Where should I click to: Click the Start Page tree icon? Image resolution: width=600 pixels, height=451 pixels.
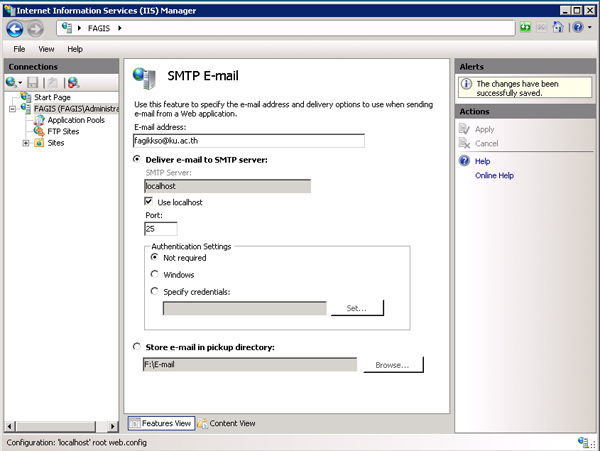click(x=26, y=97)
